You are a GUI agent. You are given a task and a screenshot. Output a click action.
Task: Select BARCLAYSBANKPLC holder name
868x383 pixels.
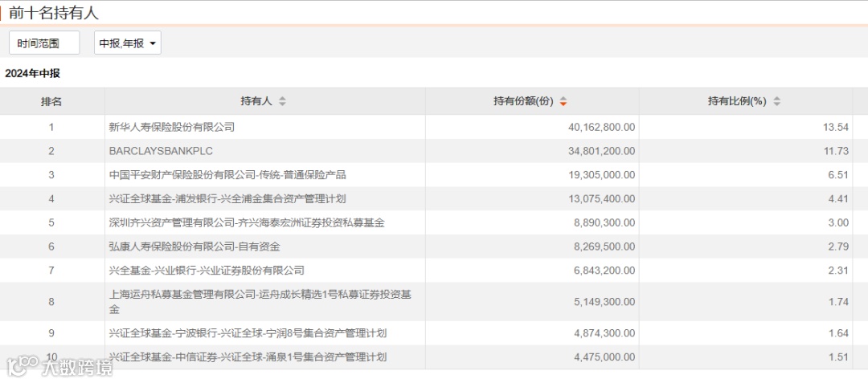coord(161,151)
